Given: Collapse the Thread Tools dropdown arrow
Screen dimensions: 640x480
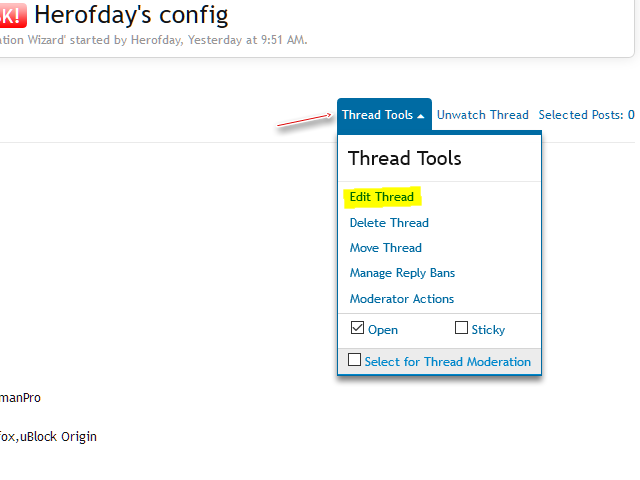Looking at the screenshot, I should pos(421,115).
